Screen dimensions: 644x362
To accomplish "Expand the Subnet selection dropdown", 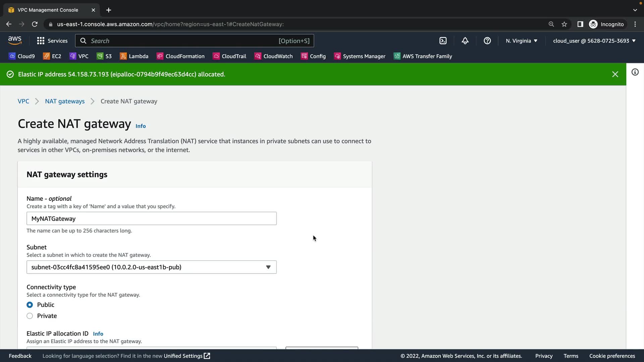I will click(x=151, y=267).
